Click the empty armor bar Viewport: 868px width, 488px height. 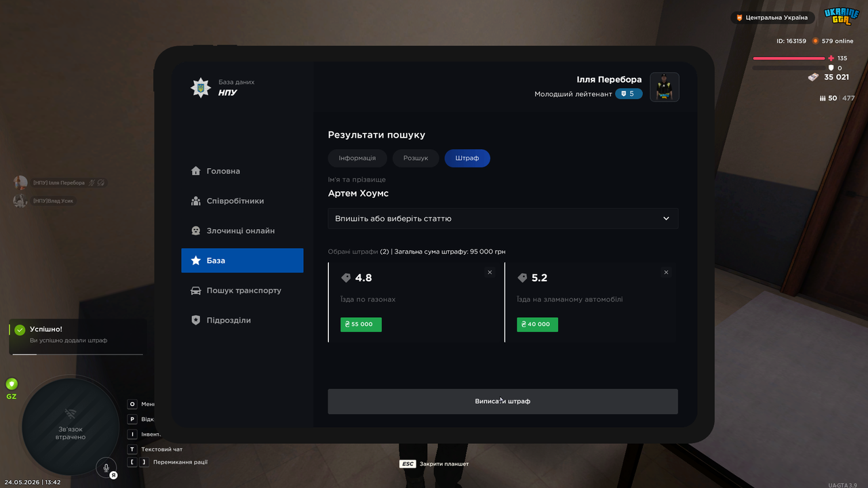click(x=789, y=68)
